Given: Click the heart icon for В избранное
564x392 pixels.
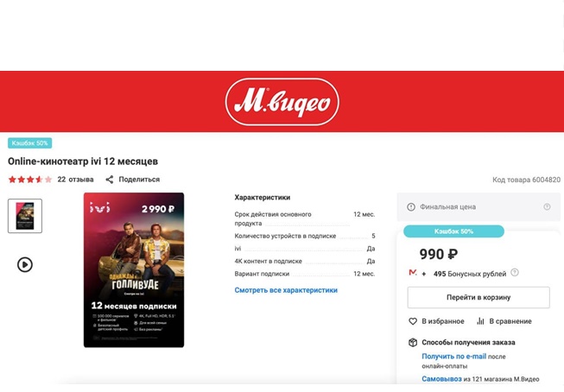Looking at the screenshot, I should (x=413, y=321).
